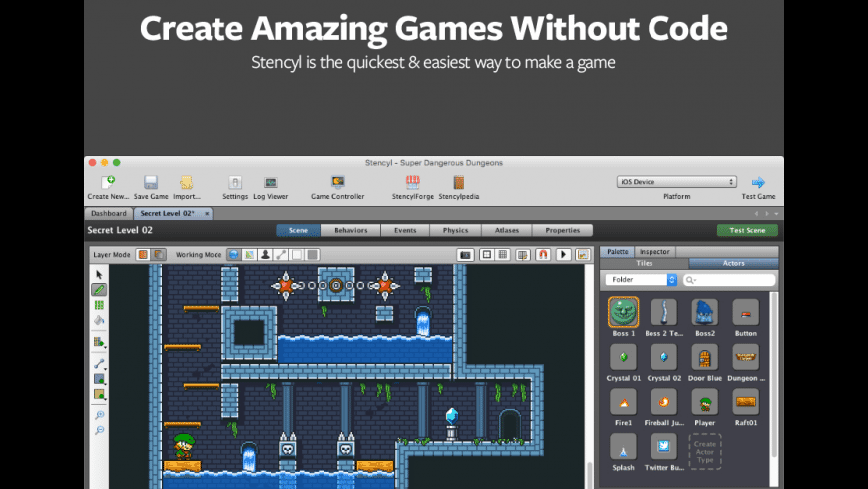This screenshot has height=489, width=868.
Task: Open the Log Viewer
Action: tap(270, 182)
